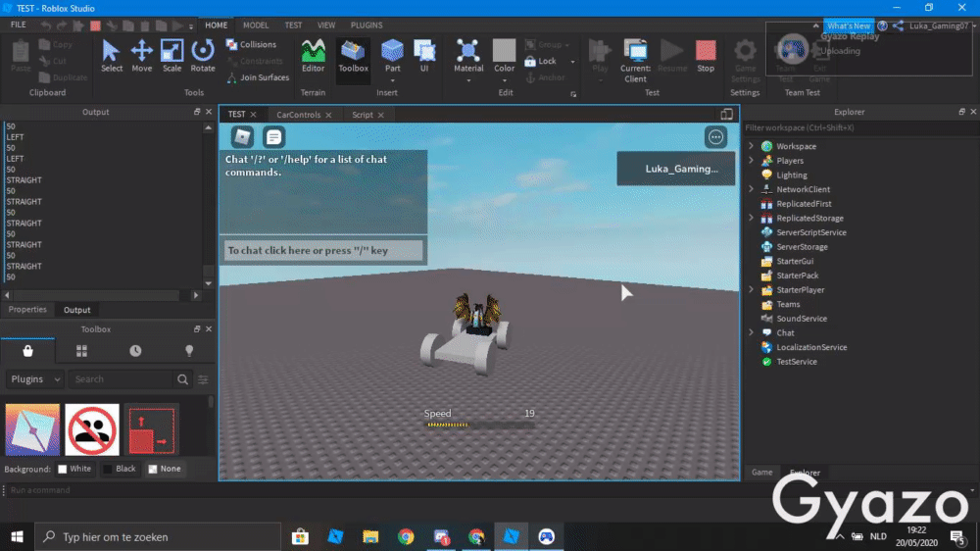This screenshot has width=980, height=551.
Task: Switch to Toolbox marketplace grid tab
Action: coord(81,351)
